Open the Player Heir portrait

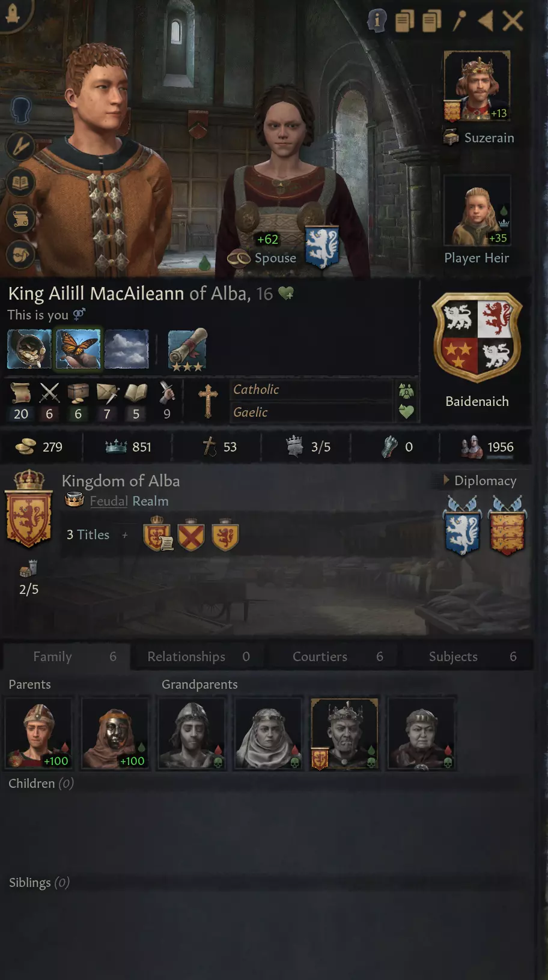pyautogui.click(x=477, y=211)
